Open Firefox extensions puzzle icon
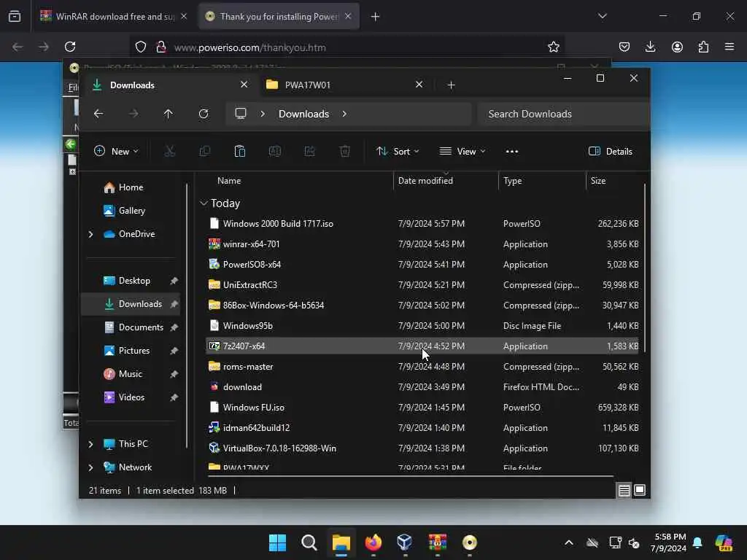Viewport: 747px width, 560px height. (703, 47)
